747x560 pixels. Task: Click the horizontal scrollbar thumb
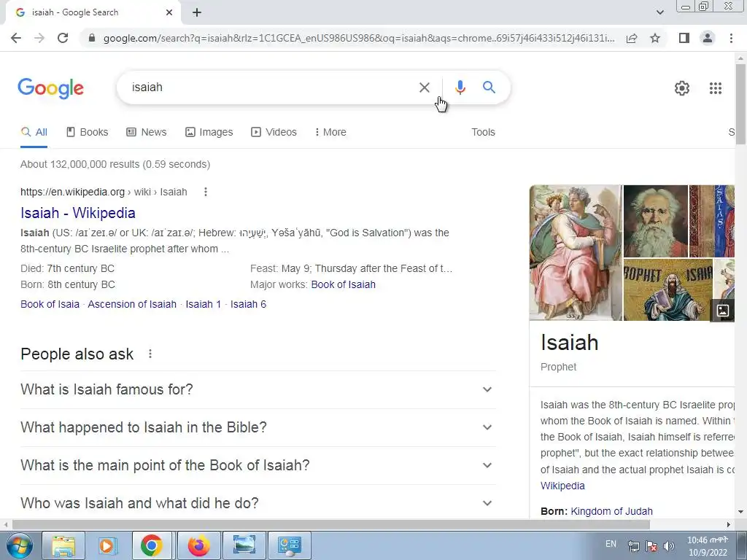[331, 525]
